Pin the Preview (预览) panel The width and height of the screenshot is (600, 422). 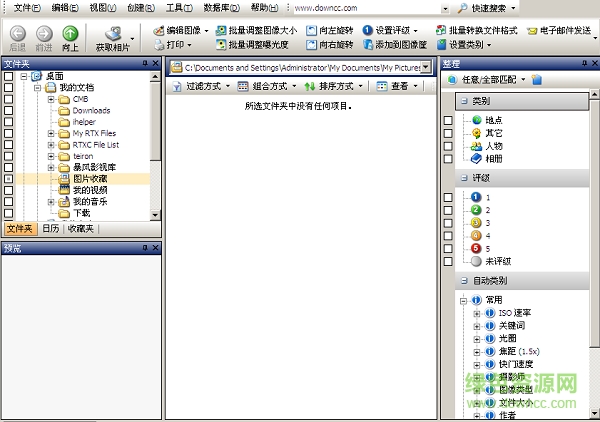pyautogui.click(x=145, y=248)
